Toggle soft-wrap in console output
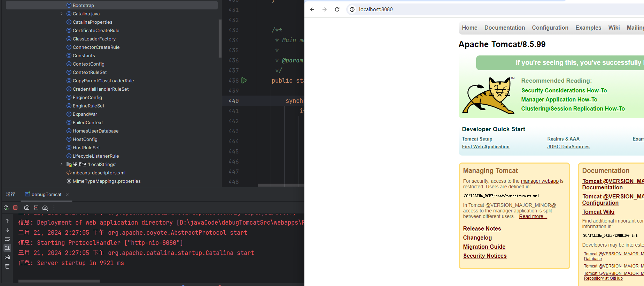 click(x=7, y=239)
